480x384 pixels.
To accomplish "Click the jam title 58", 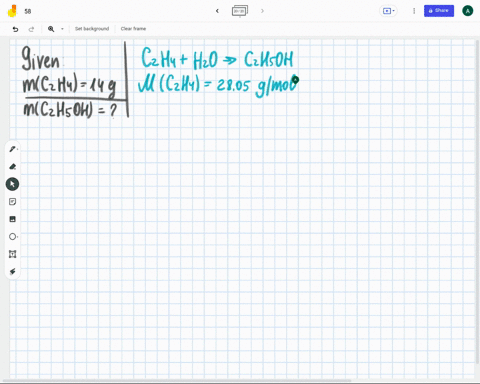I will [x=28, y=11].
